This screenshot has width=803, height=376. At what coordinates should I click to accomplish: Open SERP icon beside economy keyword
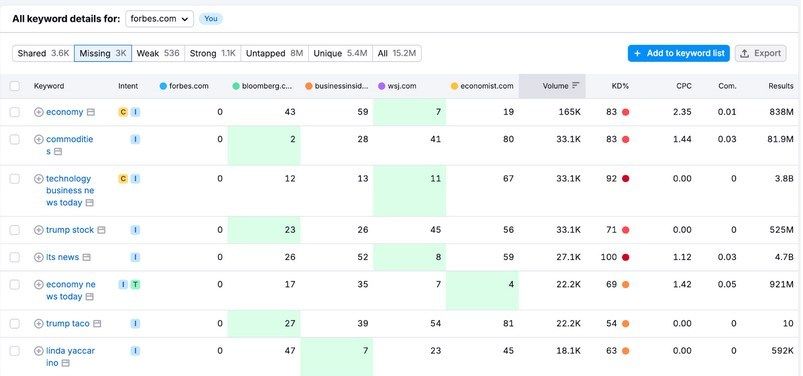[x=91, y=112]
